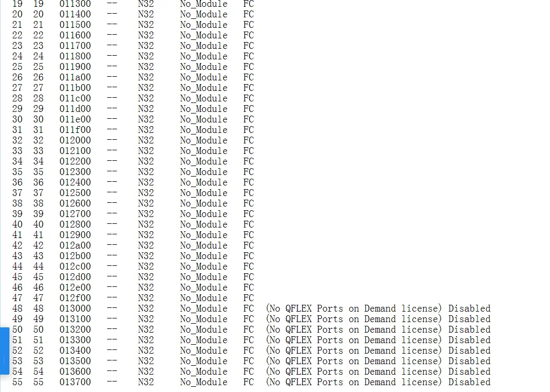Click index number 23 at row start
550x392 pixels.
pos(17,46)
